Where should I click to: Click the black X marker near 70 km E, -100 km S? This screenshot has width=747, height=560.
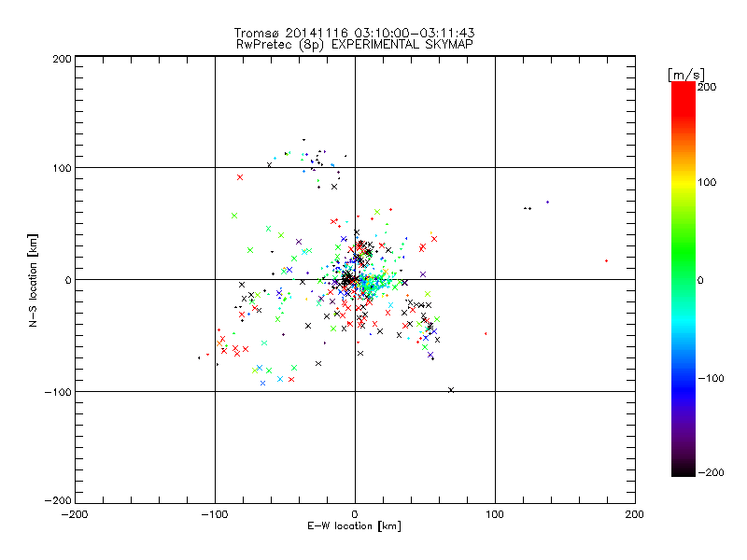coord(451,390)
